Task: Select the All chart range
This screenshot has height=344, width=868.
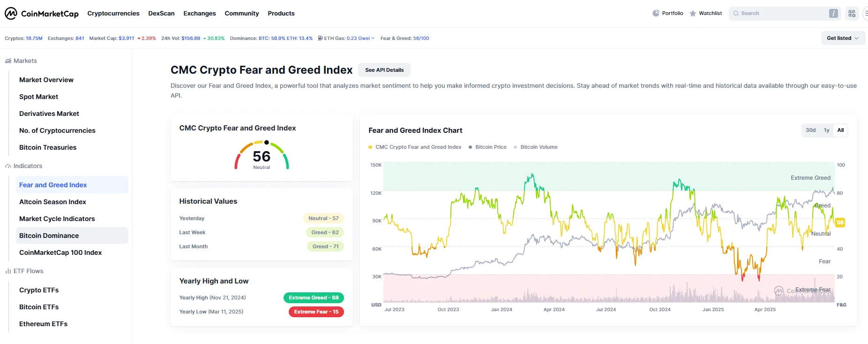Action: pyautogui.click(x=840, y=130)
